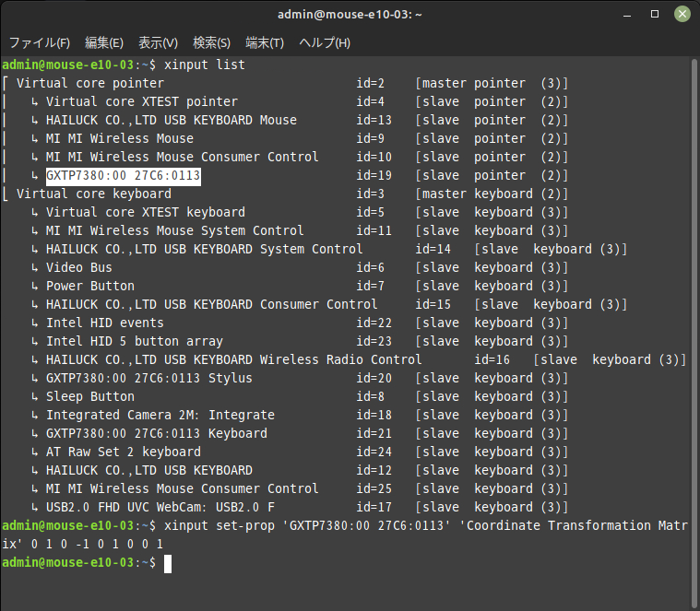
Task: Open the 編集(E) menu
Action: pyautogui.click(x=104, y=42)
